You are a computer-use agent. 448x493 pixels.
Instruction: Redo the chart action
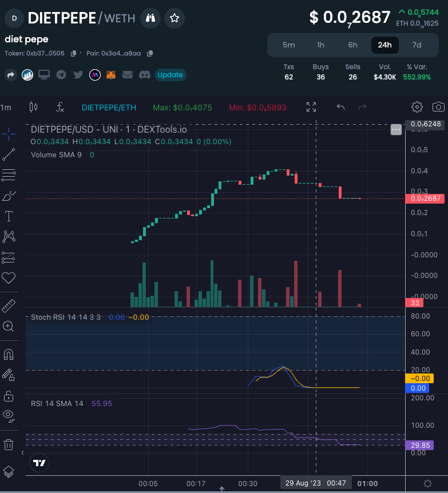362,107
